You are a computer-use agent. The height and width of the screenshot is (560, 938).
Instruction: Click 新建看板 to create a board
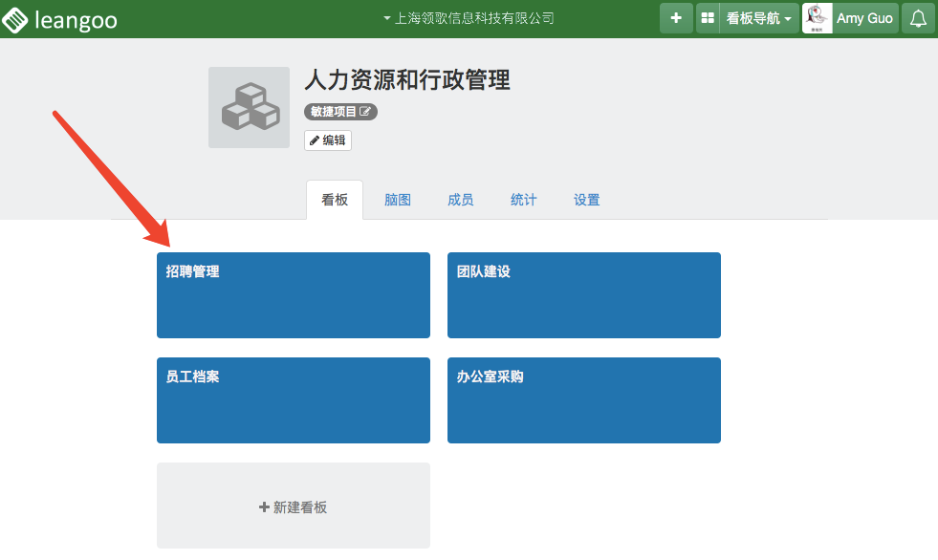click(x=293, y=506)
